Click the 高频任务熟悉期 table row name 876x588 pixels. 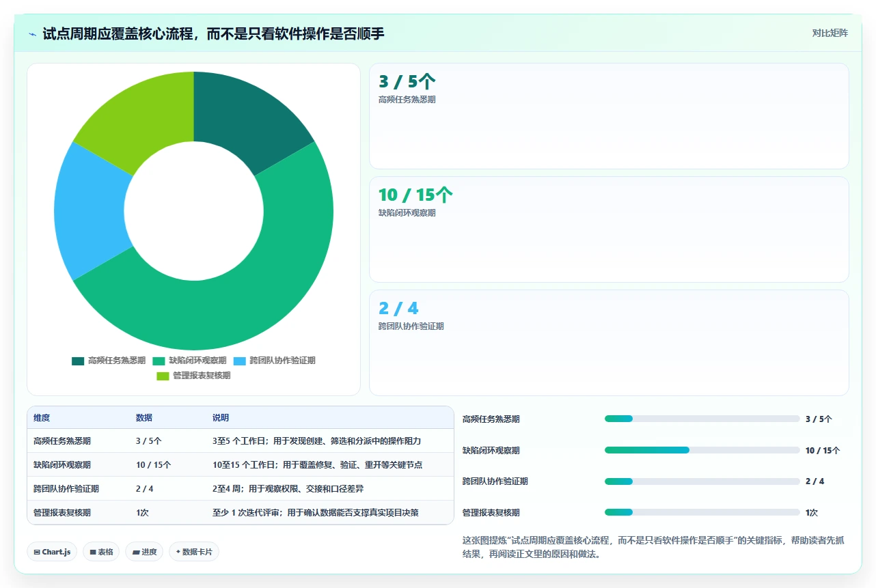click(62, 441)
